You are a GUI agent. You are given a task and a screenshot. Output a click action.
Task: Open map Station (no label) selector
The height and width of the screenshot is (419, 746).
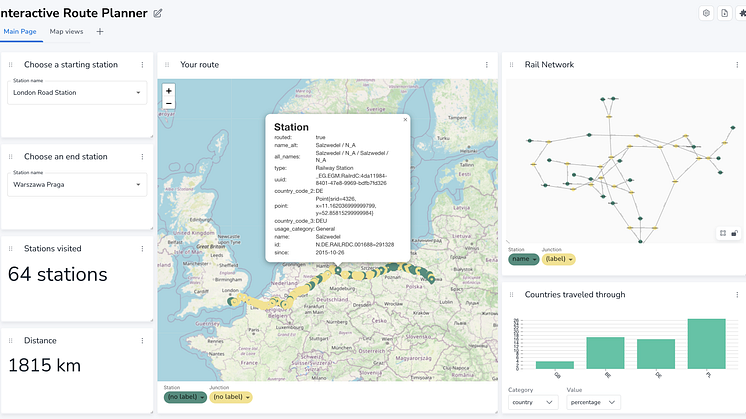pos(185,397)
